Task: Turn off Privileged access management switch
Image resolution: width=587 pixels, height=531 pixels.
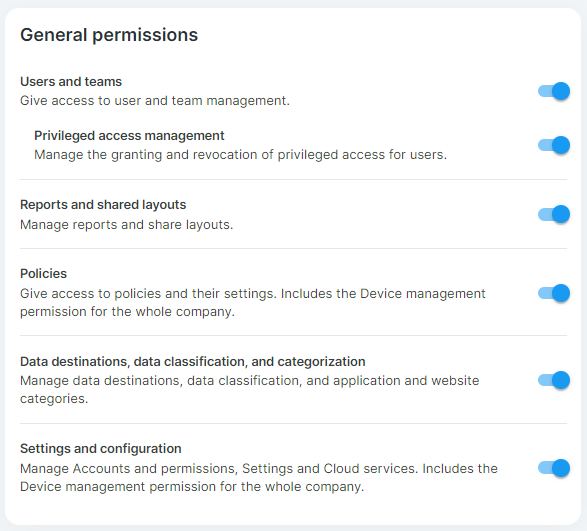Action: click(554, 145)
